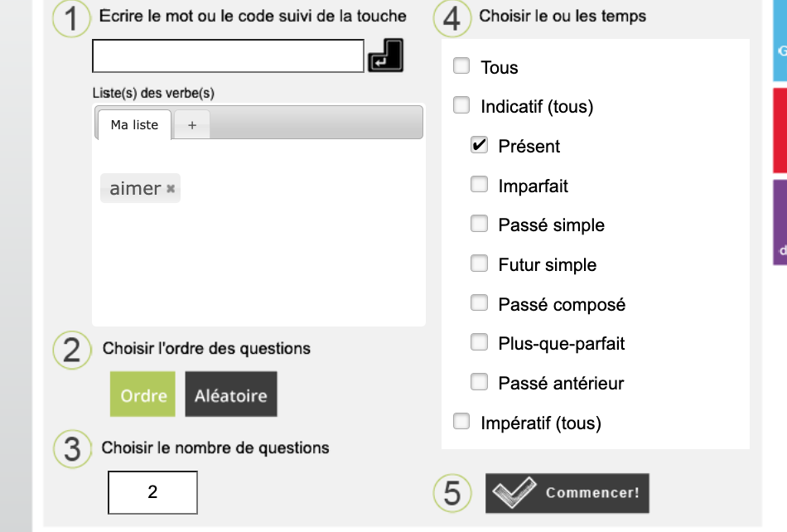Select the Passé simple checkbox

[x=479, y=224]
